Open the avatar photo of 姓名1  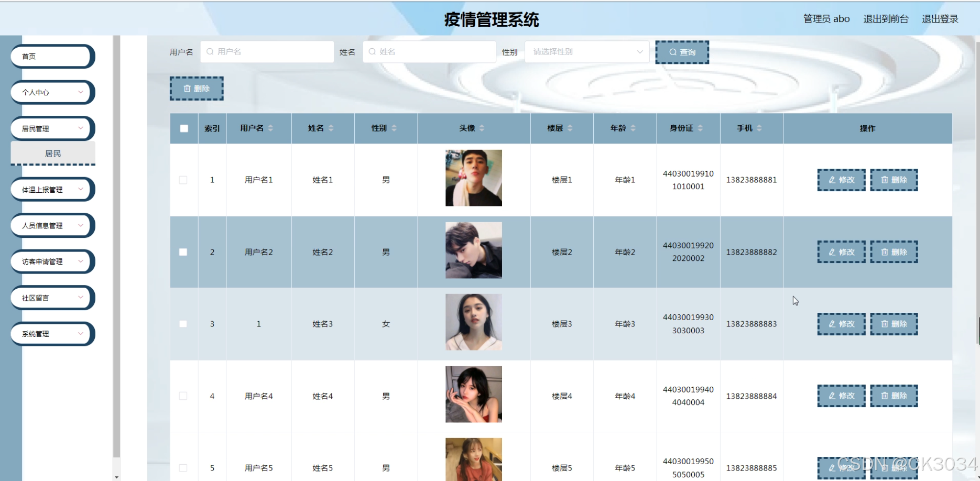[474, 178]
